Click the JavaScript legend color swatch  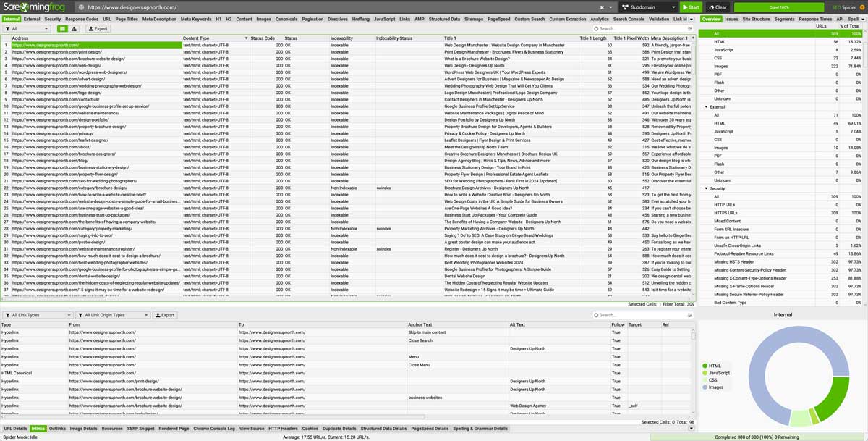click(705, 373)
